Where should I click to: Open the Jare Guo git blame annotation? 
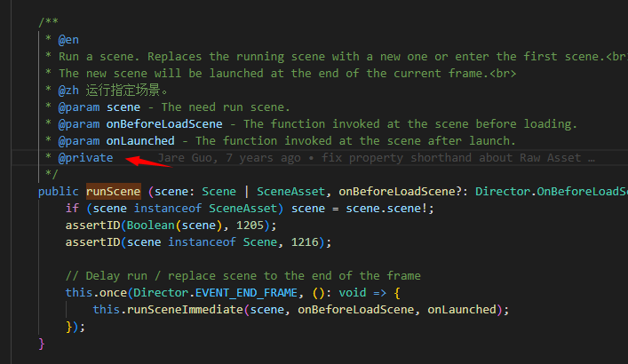374,158
